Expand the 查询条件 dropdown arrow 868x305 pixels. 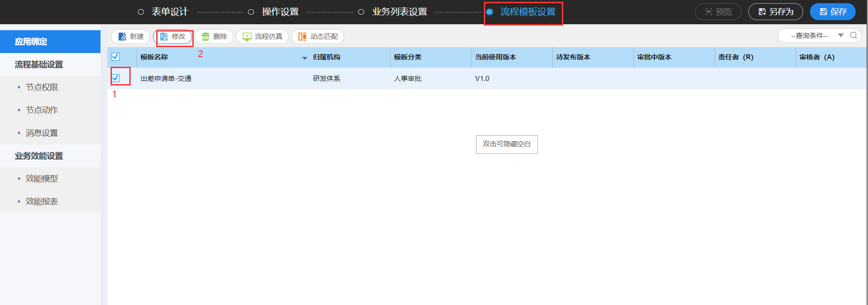[x=841, y=36]
